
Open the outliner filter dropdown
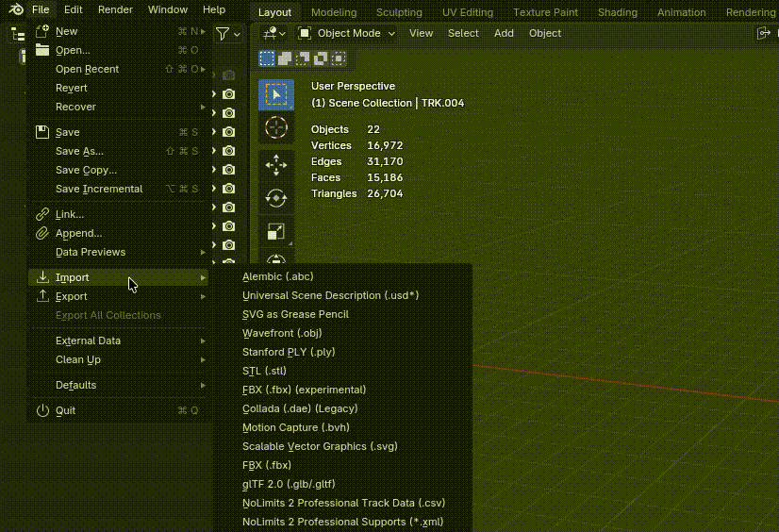coord(227,34)
